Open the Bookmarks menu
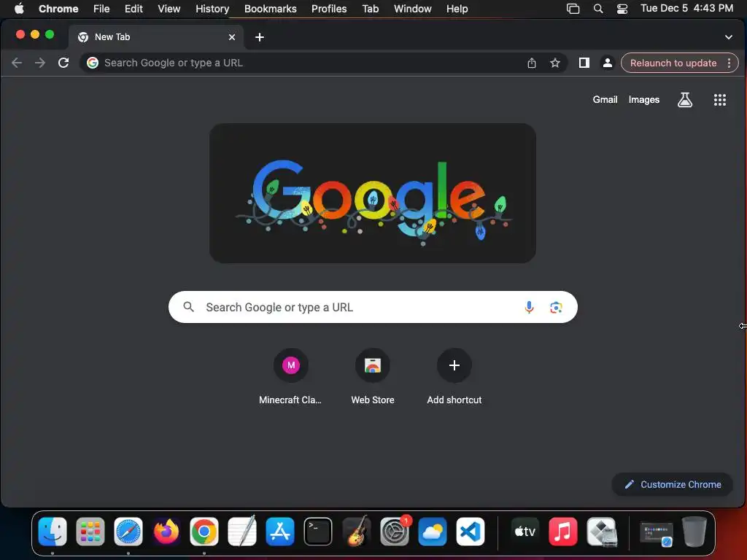Viewport: 747px width, 560px height. (270, 9)
